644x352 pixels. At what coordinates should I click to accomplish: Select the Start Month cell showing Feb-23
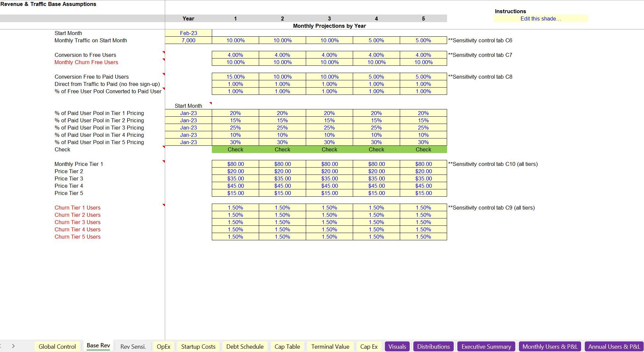[x=188, y=33]
